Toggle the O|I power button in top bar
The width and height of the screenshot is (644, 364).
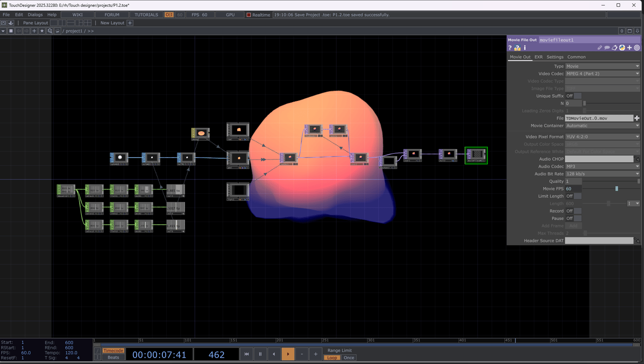coord(169,15)
